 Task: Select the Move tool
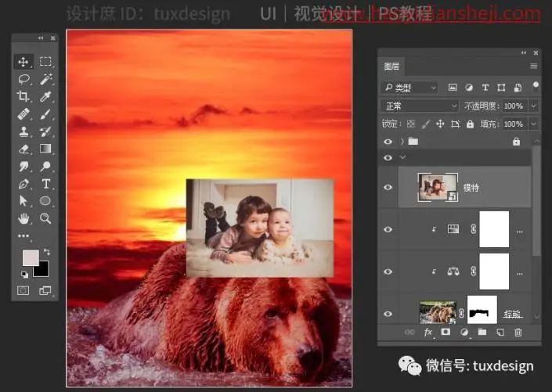(x=23, y=62)
